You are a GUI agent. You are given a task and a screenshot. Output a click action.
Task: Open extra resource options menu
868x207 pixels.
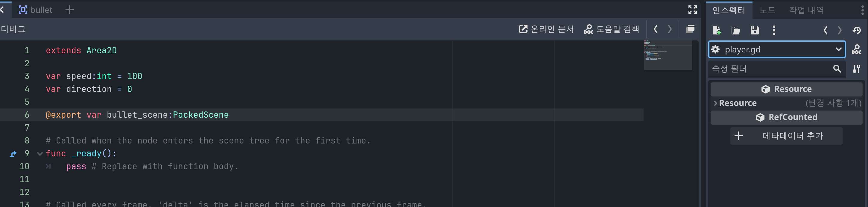pyautogui.click(x=774, y=30)
